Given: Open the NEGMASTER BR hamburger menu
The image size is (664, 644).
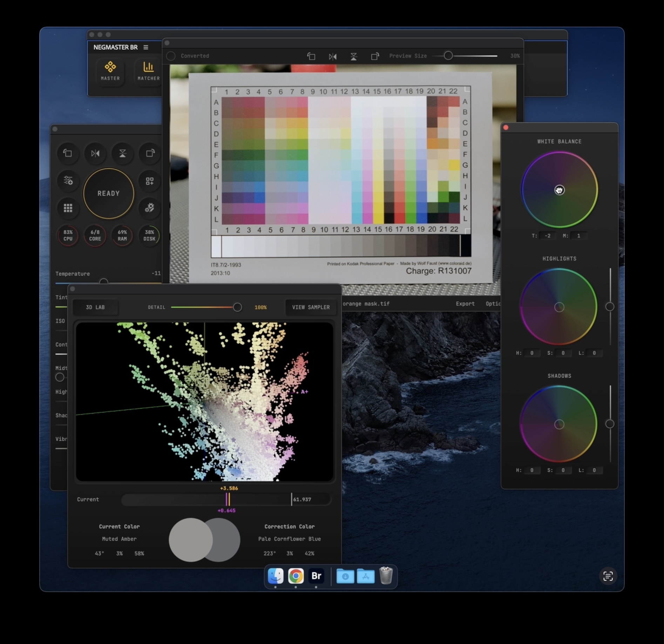Looking at the screenshot, I should (x=146, y=47).
